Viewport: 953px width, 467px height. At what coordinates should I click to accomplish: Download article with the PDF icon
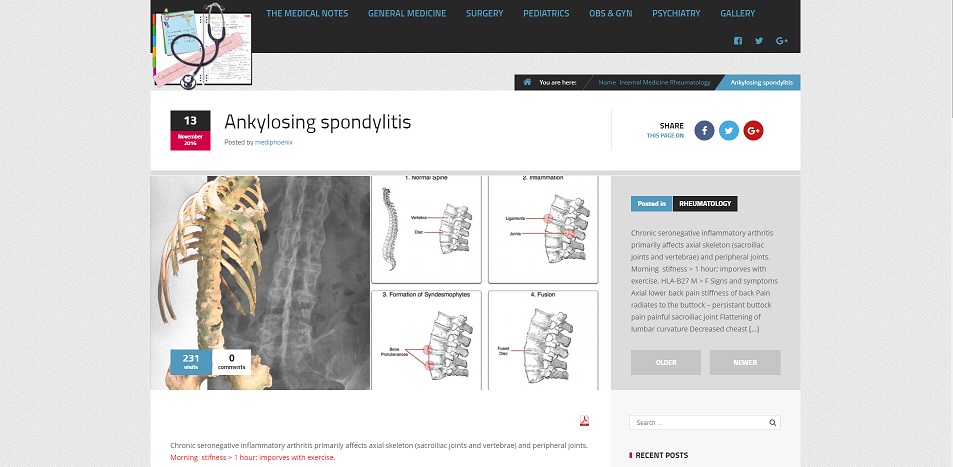[x=584, y=420]
